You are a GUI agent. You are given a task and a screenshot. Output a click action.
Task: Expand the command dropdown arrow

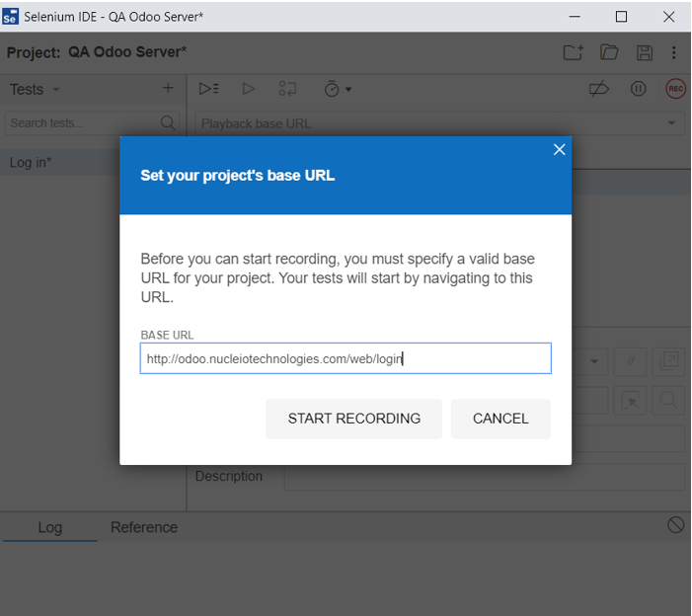coord(594,361)
